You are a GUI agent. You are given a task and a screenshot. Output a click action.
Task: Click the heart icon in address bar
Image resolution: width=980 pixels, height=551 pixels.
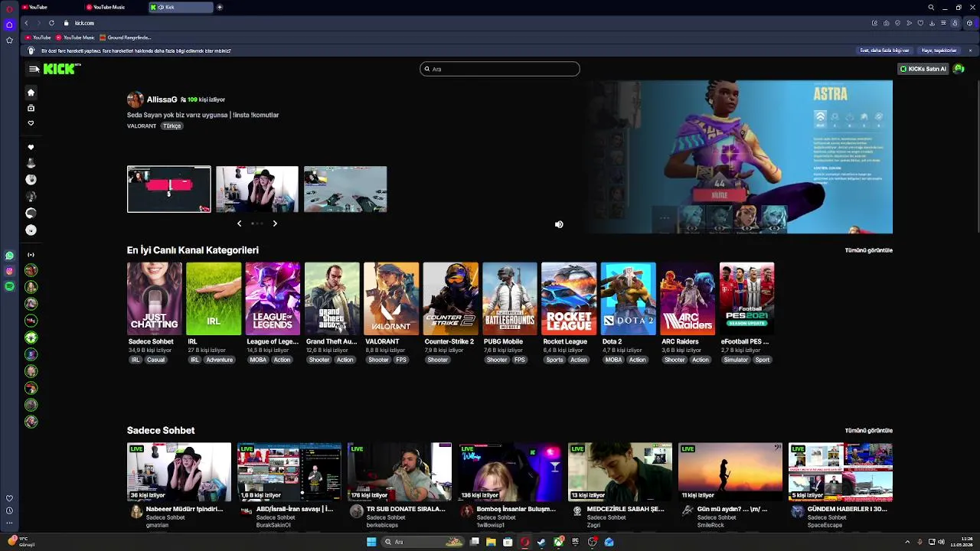(920, 23)
